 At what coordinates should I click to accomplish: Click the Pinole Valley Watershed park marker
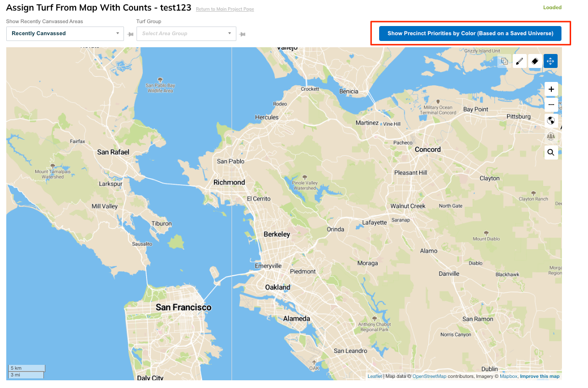[x=304, y=177]
